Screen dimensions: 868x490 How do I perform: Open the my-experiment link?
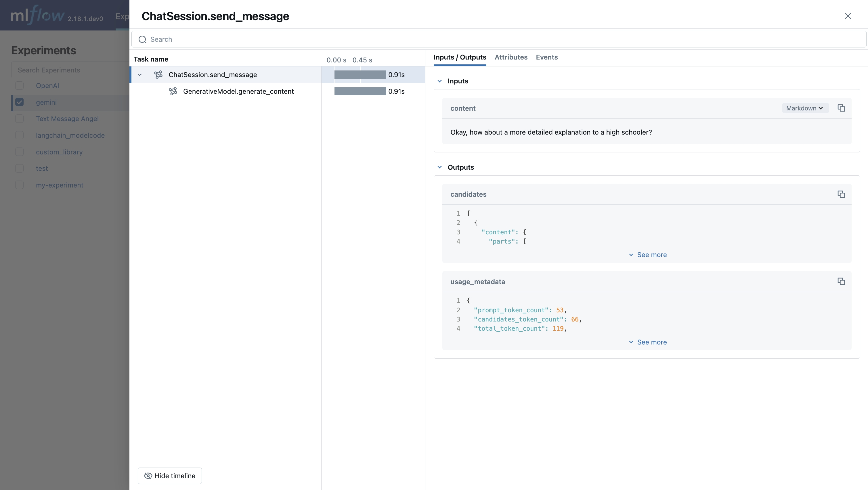60,185
